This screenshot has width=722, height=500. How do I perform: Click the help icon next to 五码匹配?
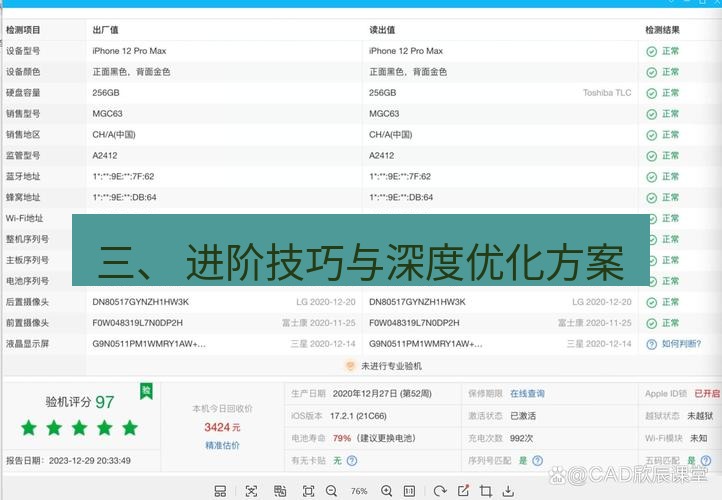pyautogui.click(x=705, y=460)
